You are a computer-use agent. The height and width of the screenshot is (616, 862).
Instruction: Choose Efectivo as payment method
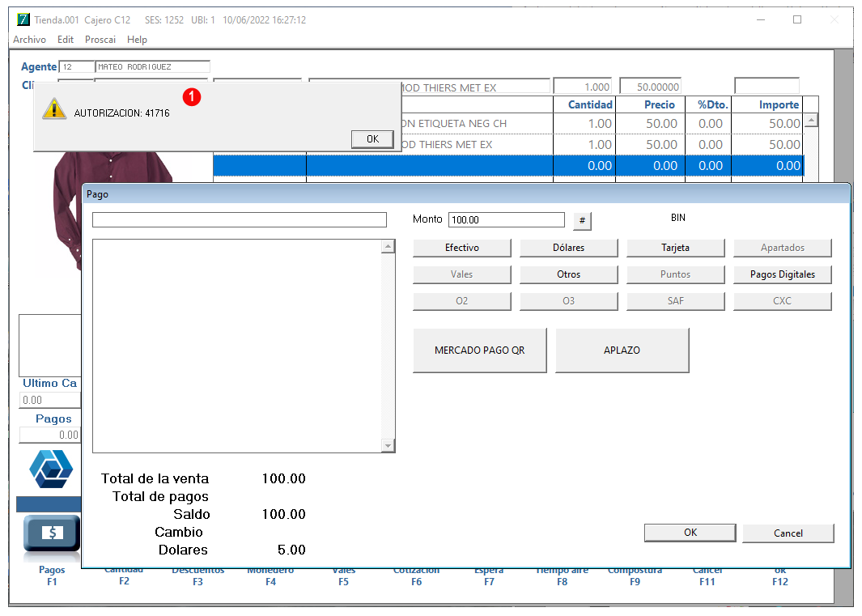462,248
